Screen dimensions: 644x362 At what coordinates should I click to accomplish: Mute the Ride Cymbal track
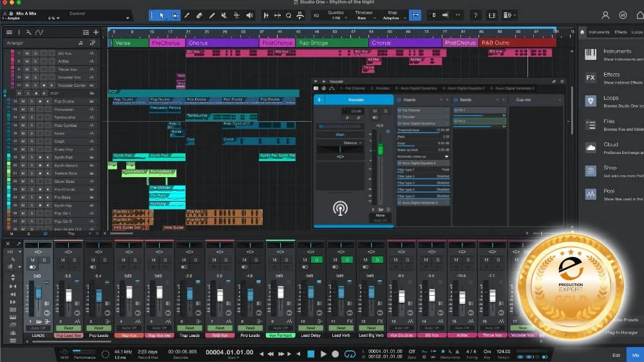click(x=23, y=126)
